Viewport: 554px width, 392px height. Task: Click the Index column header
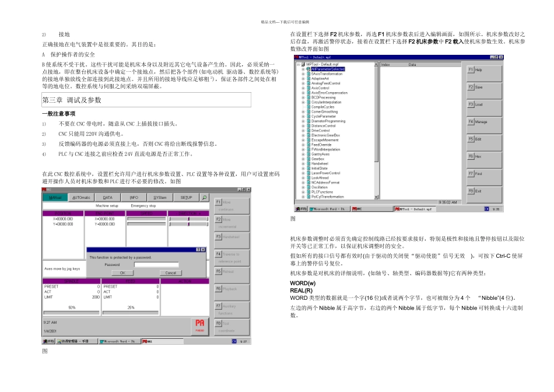click(394, 65)
